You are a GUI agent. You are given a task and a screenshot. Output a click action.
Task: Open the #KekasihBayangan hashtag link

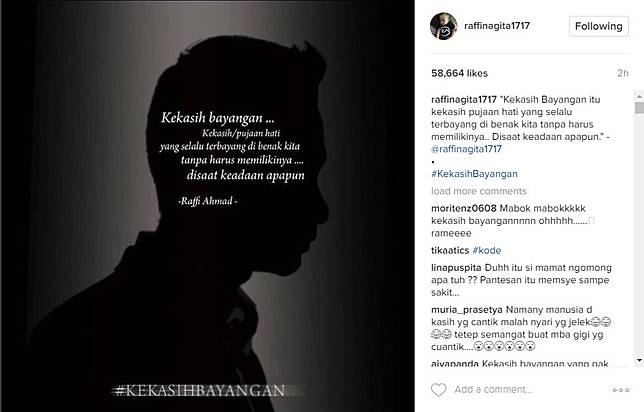pyautogui.click(x=474, y=174)
